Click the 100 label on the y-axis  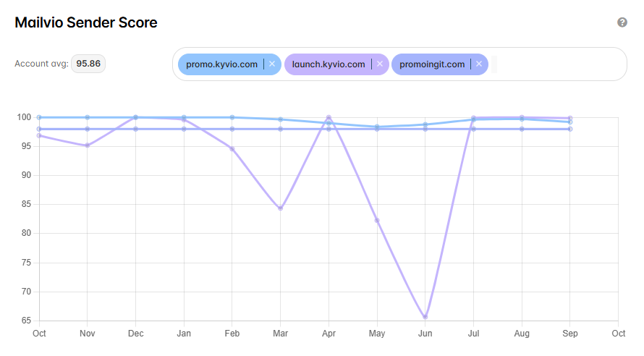[x=24, y=117]
